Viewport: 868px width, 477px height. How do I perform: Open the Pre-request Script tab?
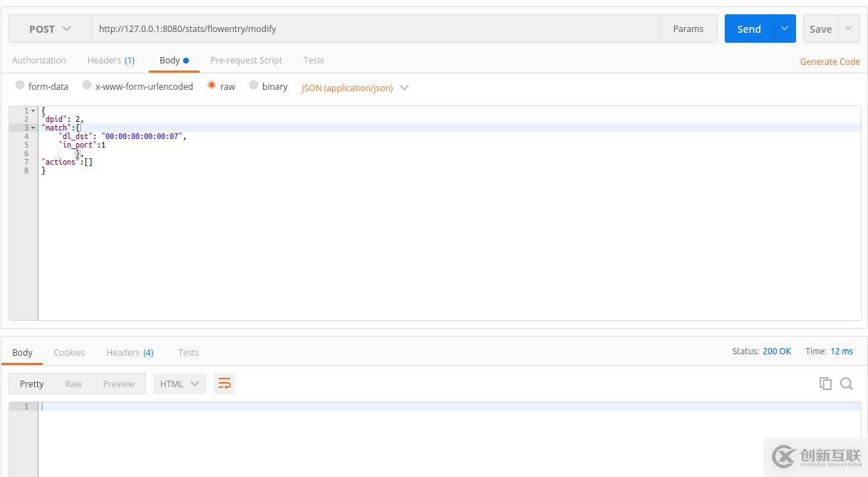tap(246, 60)
